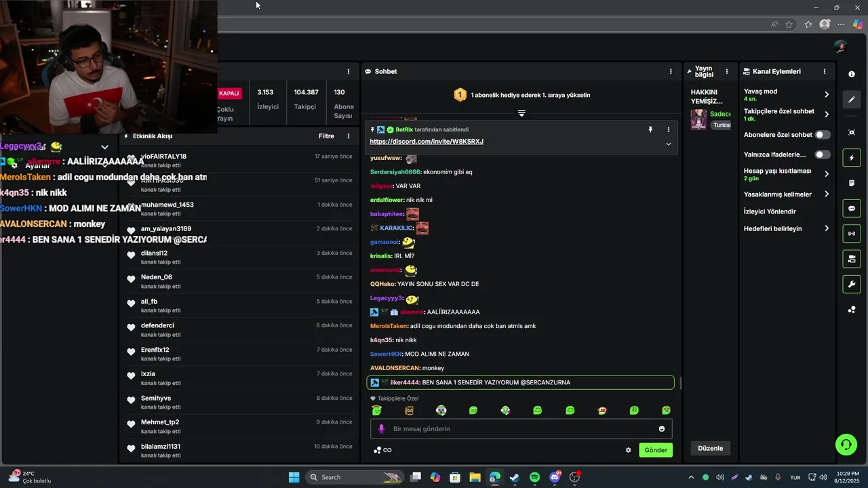This screenshot has width=868, height=488.
Task: Click follower Semihyvs in activity feed
Action: (x=156, y=398)
